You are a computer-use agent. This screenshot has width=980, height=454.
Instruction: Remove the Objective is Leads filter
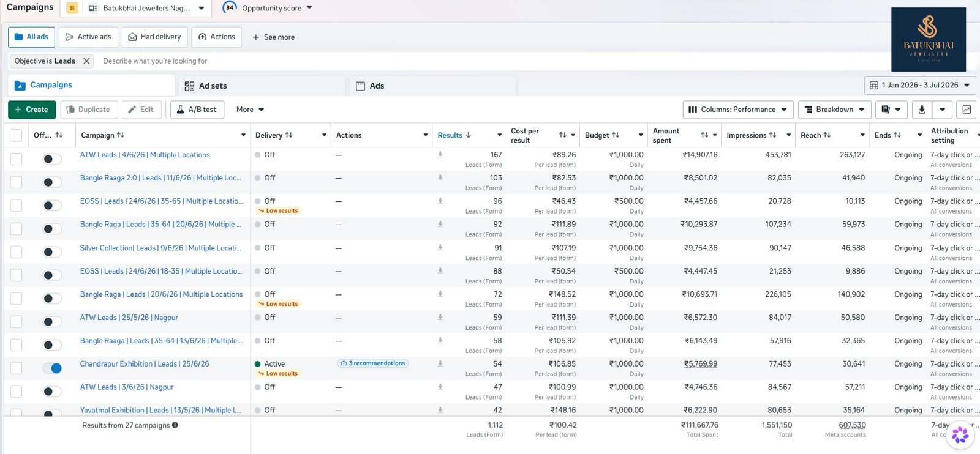[x=86, y=61]
